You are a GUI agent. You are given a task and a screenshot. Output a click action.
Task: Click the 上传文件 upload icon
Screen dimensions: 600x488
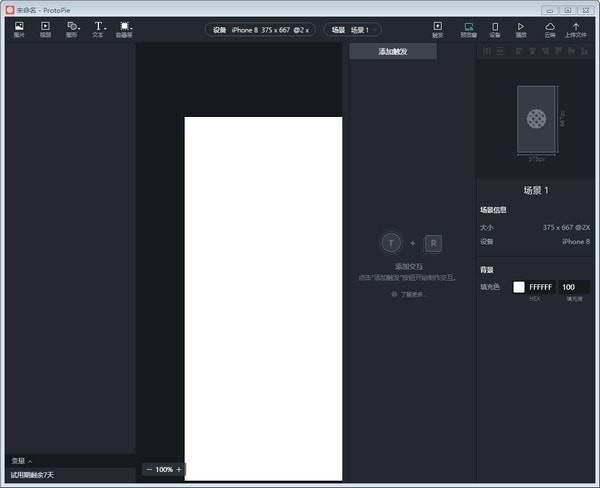click(x=576, y=28)
